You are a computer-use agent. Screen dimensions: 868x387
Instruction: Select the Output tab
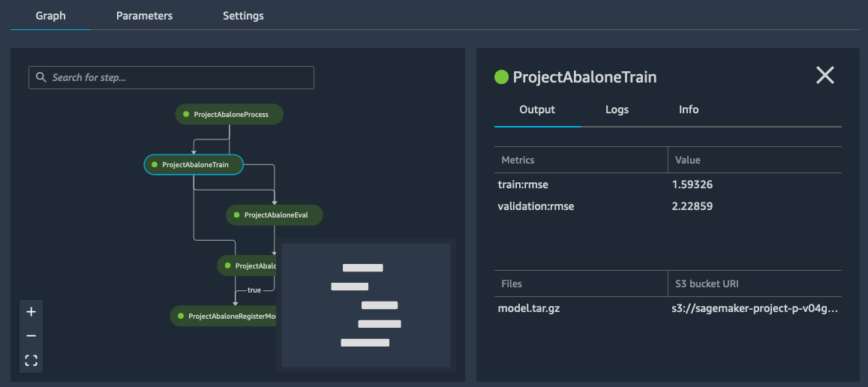coord(537,109)
